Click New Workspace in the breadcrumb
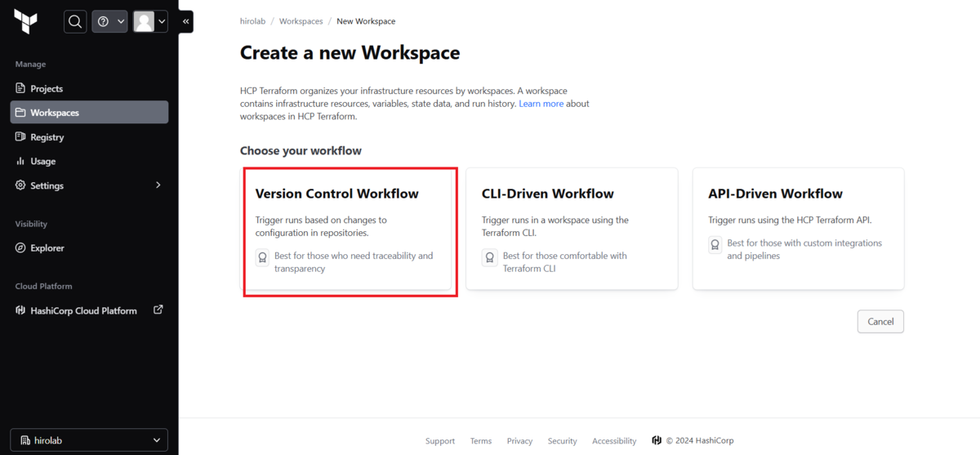The height and width of the screenshot is (455, 980). tap(366, 21)
